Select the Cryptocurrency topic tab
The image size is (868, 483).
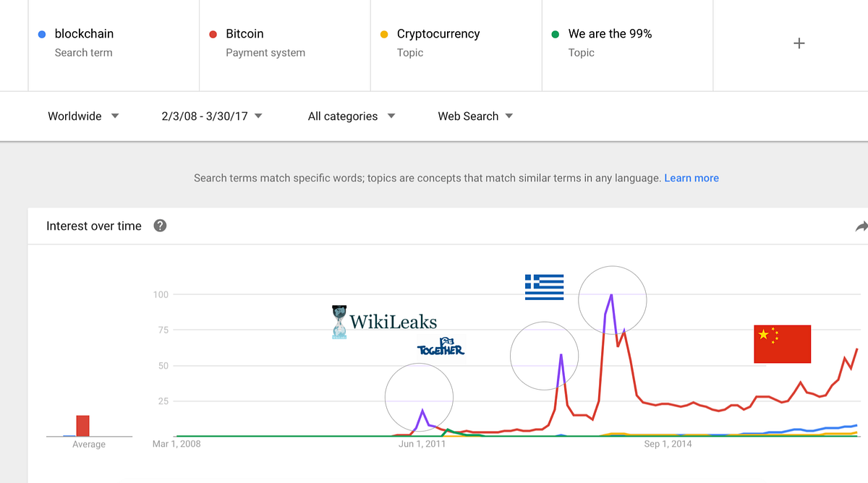pyautogui.click(x=438, y=34)
